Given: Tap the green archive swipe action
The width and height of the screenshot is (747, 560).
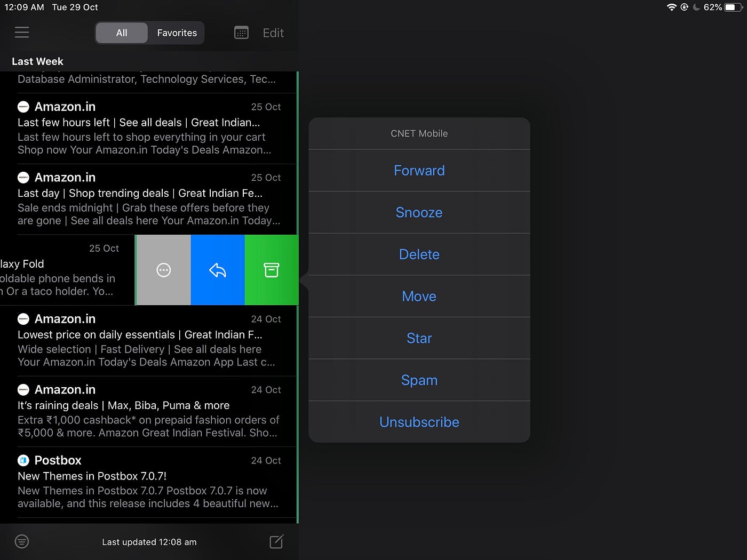Looking at the screenshot, I should tap(272, 270).
